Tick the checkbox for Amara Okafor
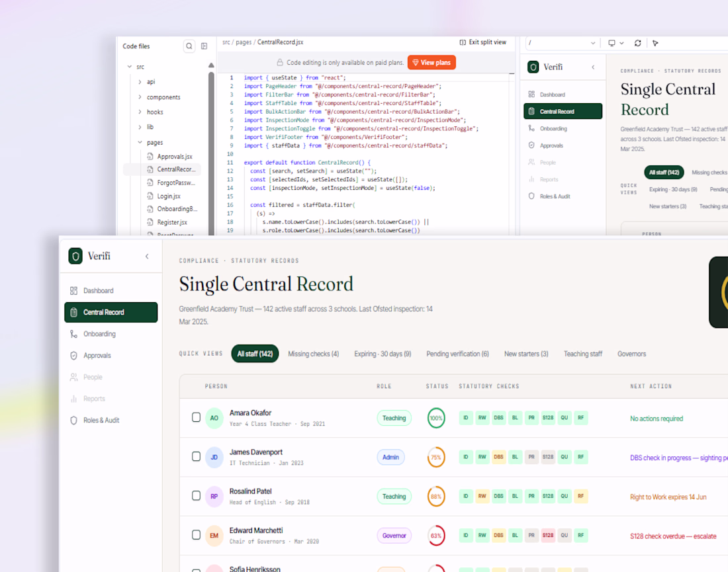This screenshot has height=572, width=728. [x=197, y=417]
